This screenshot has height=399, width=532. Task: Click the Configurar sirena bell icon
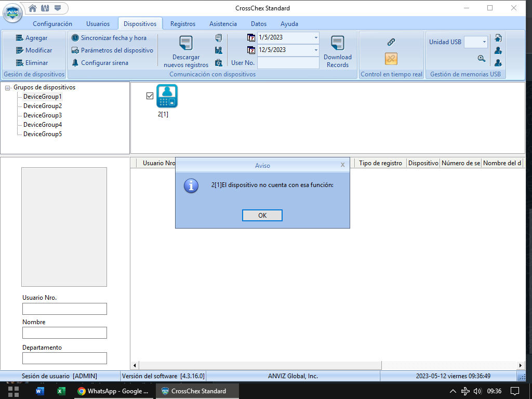tap(75, 63)
